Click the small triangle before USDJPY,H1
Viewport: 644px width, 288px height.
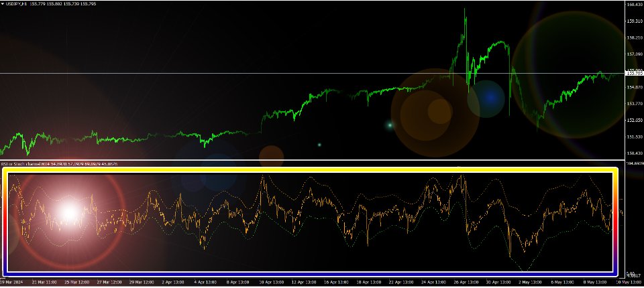(3, 4)
